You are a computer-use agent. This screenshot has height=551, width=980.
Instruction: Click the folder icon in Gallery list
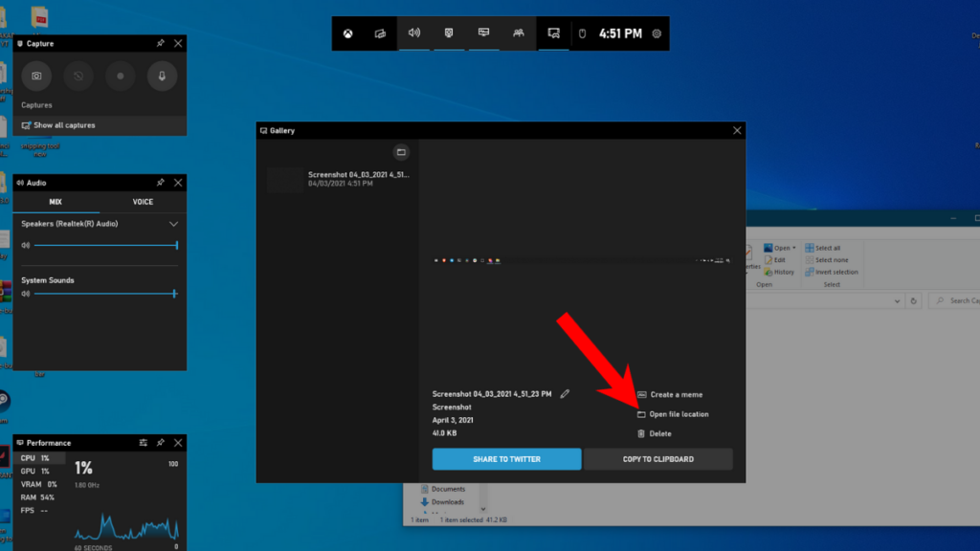click(401, 152)
